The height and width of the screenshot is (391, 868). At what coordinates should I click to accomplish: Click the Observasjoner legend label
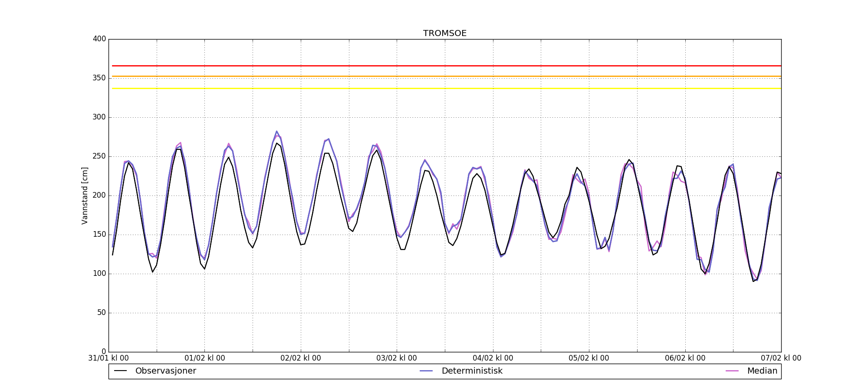click(x=166, y=371)
